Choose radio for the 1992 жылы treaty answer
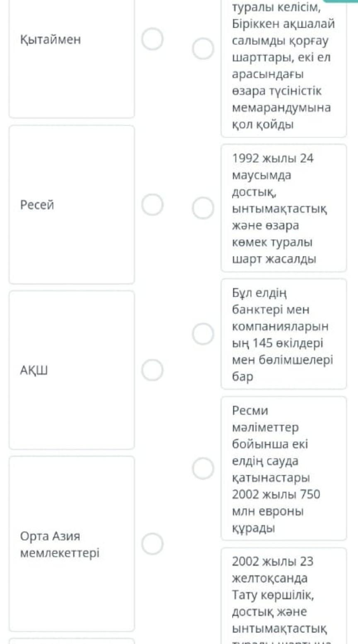Image resolution: width=358 pixels, height=644 pixels. coord(203,208)
